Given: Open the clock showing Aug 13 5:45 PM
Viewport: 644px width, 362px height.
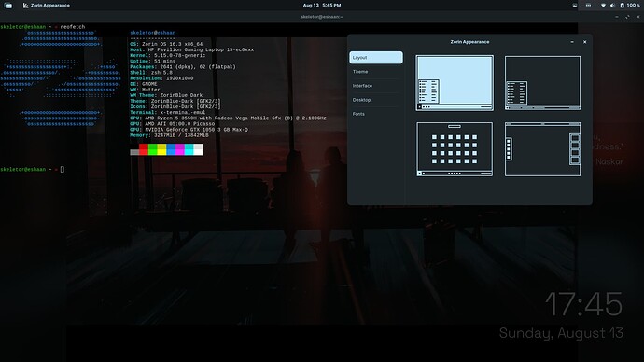Looking at the screenshot, I should (322, 6).
